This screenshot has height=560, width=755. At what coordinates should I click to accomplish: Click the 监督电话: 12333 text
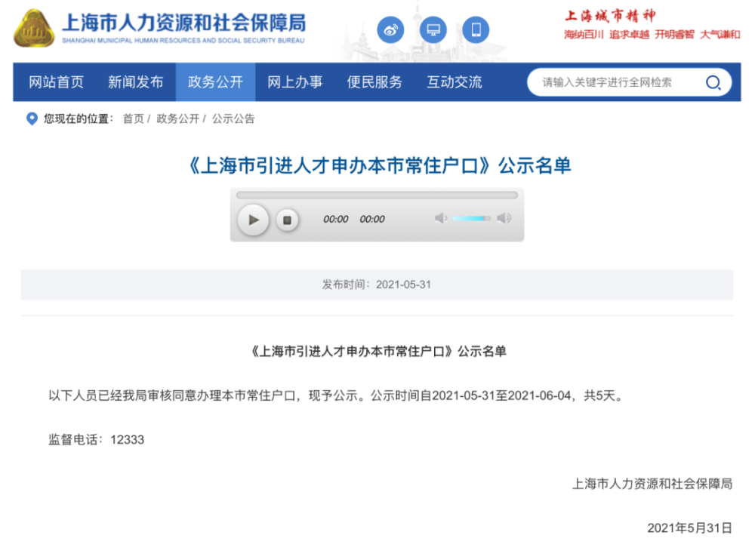[x=97, y=439]
